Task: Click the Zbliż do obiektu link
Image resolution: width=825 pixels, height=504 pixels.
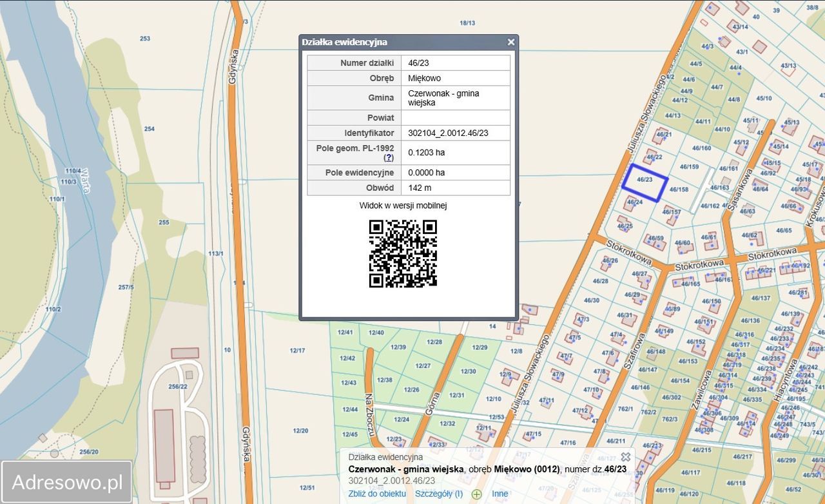Action: [x=377, y=494]
